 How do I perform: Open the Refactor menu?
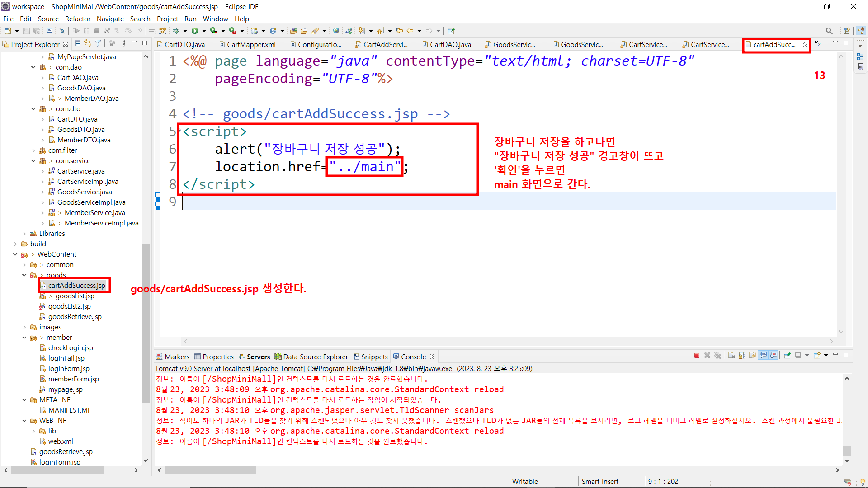point(77,19)
